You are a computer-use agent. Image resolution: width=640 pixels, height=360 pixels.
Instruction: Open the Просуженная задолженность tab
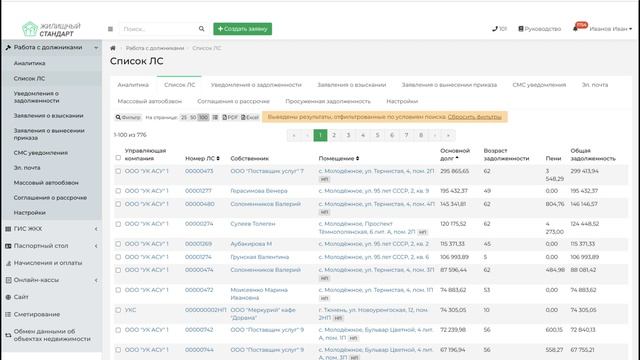pos(328,101)
